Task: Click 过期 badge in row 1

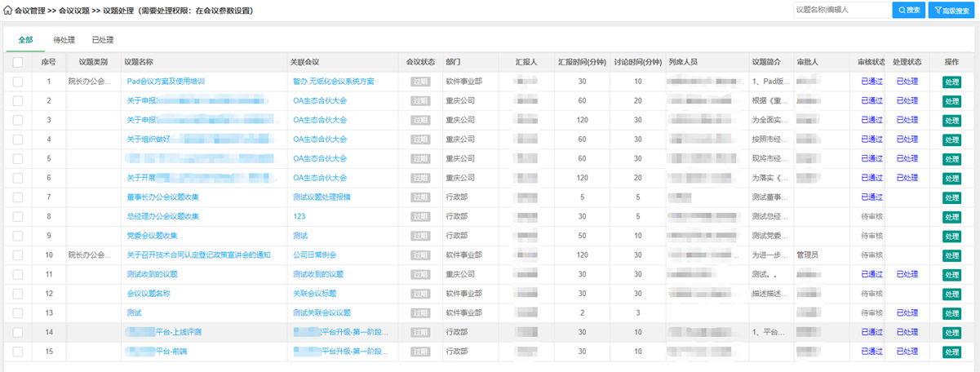Action: click(420, 82)
